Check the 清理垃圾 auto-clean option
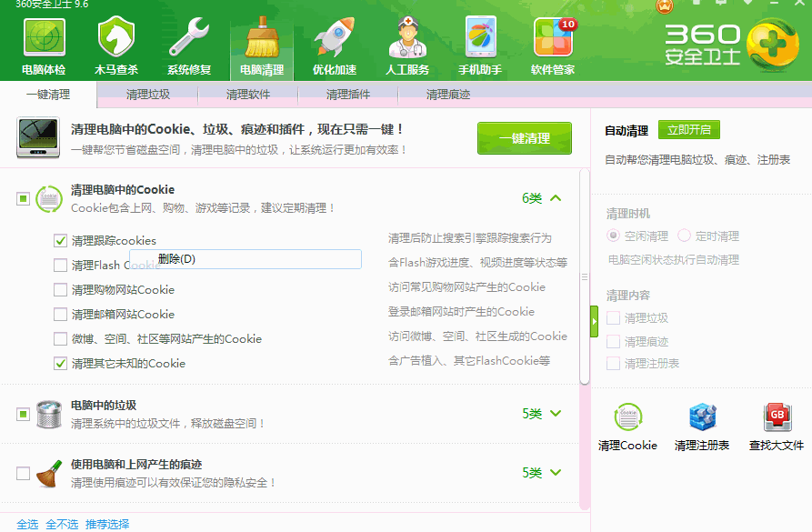 [613, 318]
